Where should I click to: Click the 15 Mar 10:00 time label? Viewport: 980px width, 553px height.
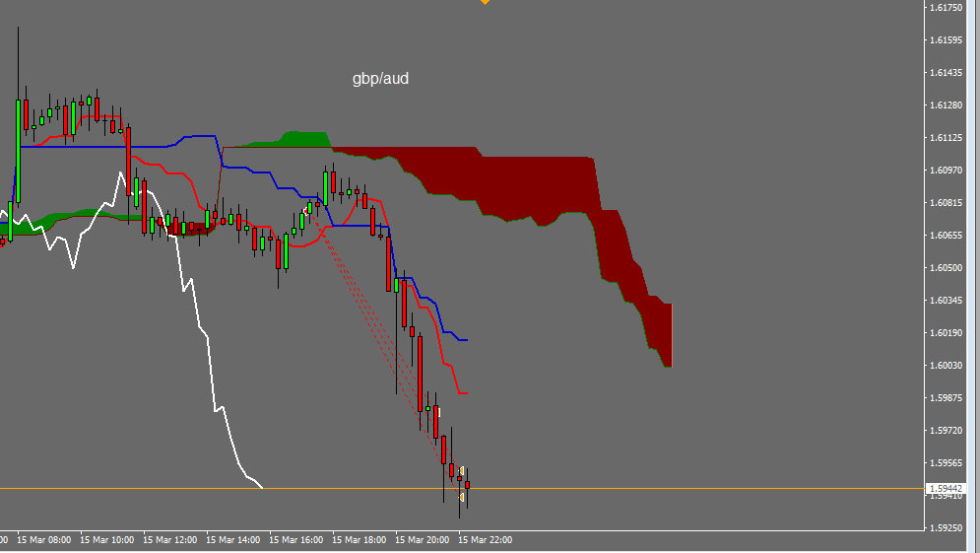click(107, 540)
